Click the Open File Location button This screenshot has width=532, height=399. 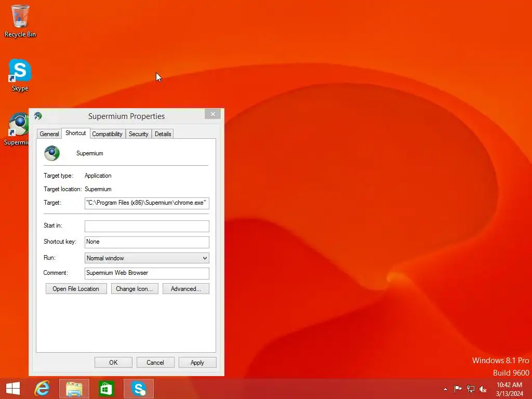[x=76, y=289]
